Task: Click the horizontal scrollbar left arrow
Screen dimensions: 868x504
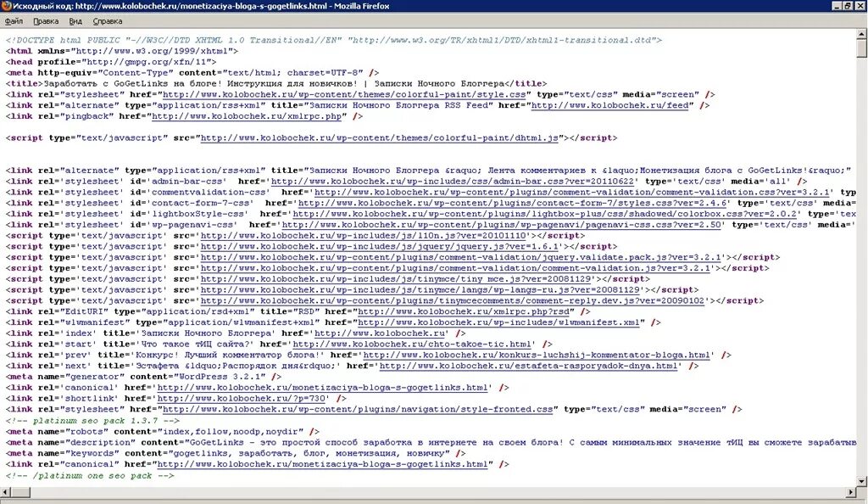Action: [6, 492]
